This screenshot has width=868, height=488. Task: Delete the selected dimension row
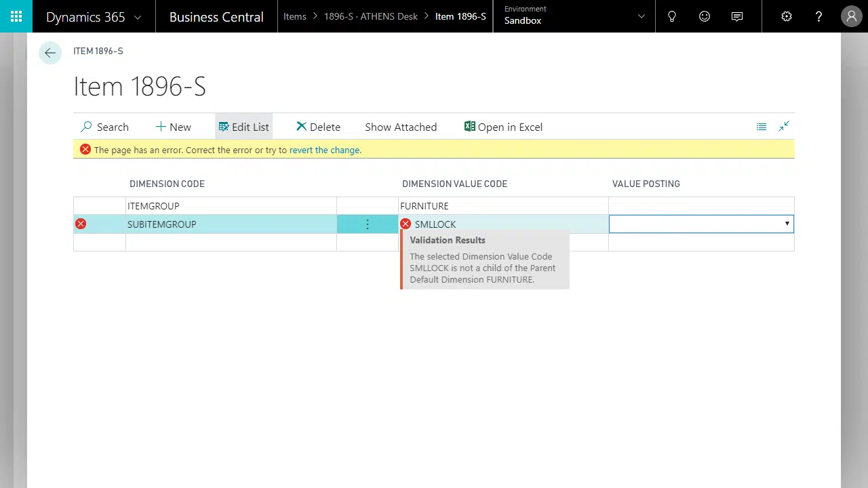coord(318,127)
